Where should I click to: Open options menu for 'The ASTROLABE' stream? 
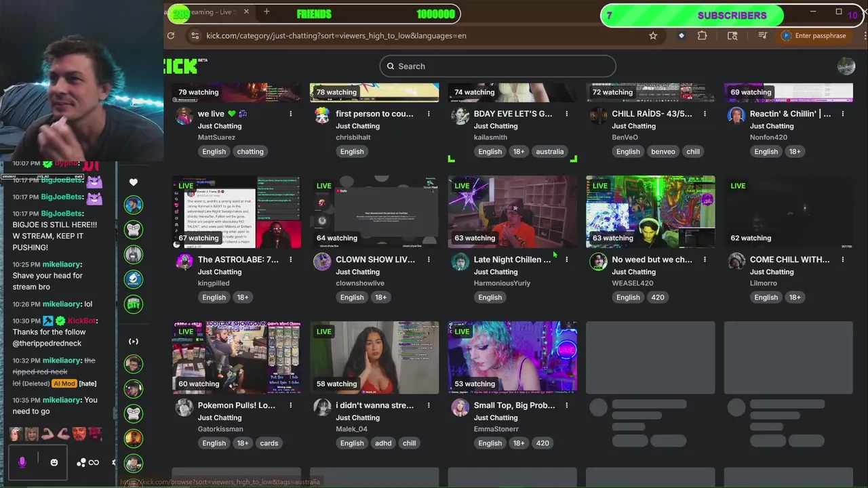[290, 260]
